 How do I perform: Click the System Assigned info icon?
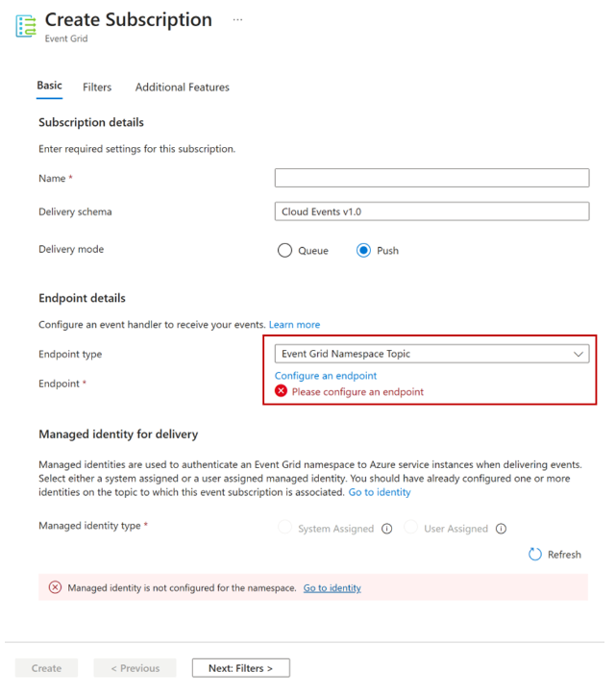[x=386, y=529]
